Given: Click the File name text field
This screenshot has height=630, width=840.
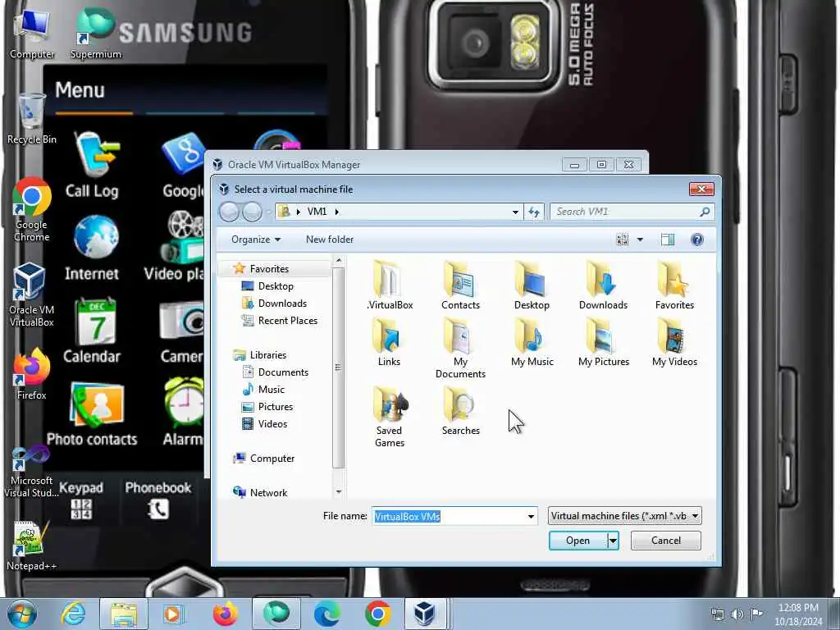Looking at the screenshot, I should click(x=449, y=517).
